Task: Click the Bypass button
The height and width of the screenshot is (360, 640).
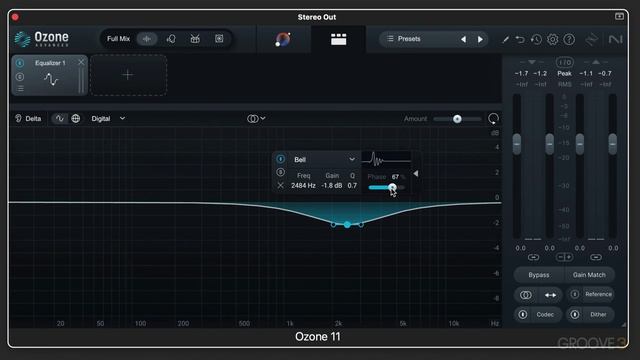Action: 539,275
